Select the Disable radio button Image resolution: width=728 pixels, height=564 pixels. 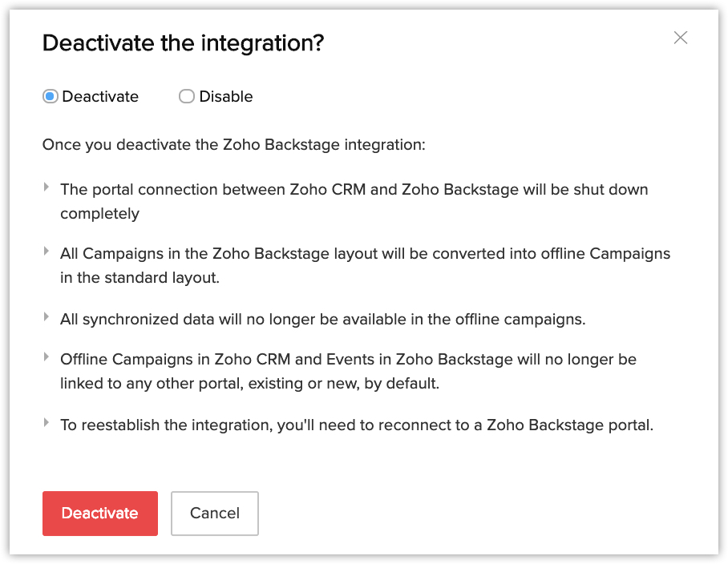tap(187, 97)
